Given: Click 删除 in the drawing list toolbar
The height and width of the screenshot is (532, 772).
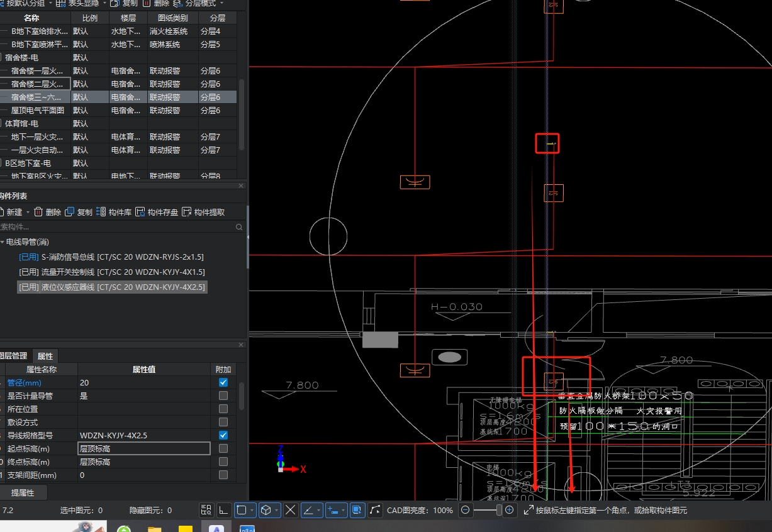Looking at the screenshot, I should click(156, 3).
